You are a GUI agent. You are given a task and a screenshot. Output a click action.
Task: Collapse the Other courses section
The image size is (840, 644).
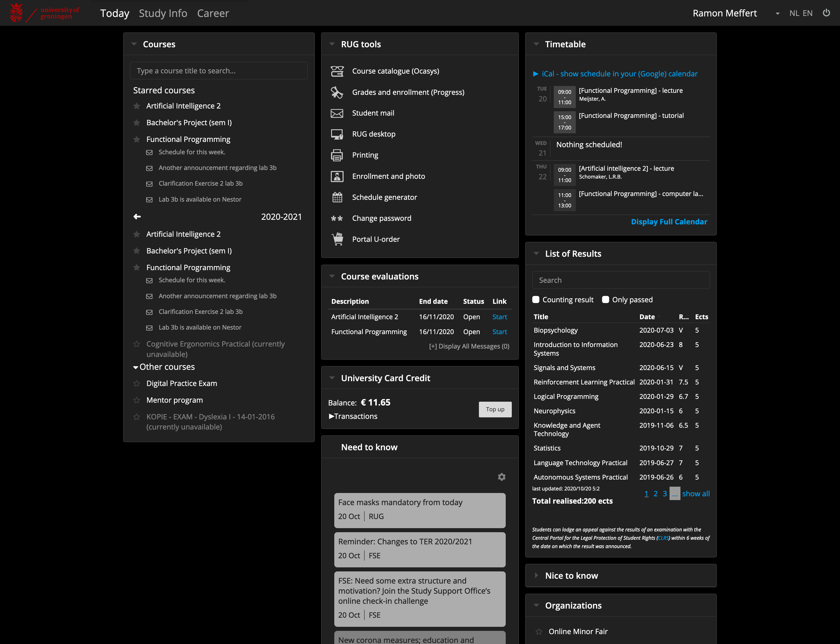(x=135, y=367)
